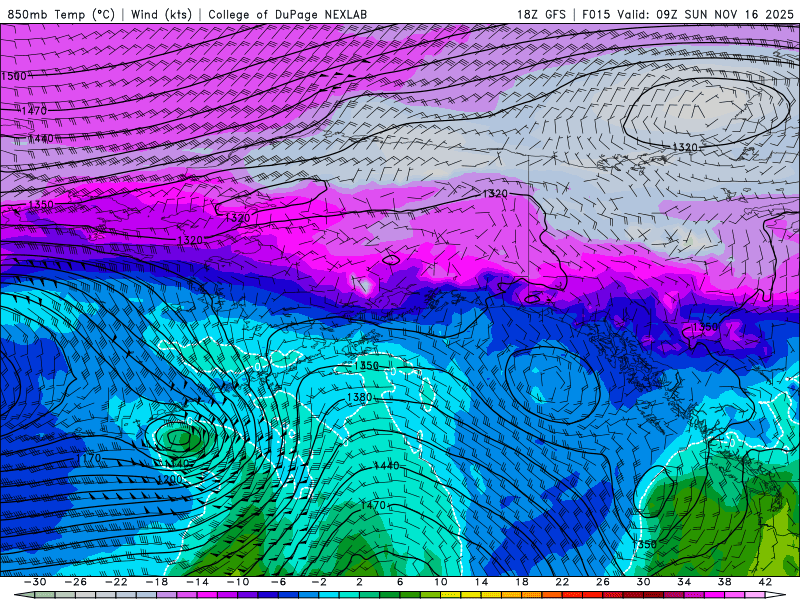Click the 2 colorbar value
Screen dimensions: 800x600
tap(359, 582)
